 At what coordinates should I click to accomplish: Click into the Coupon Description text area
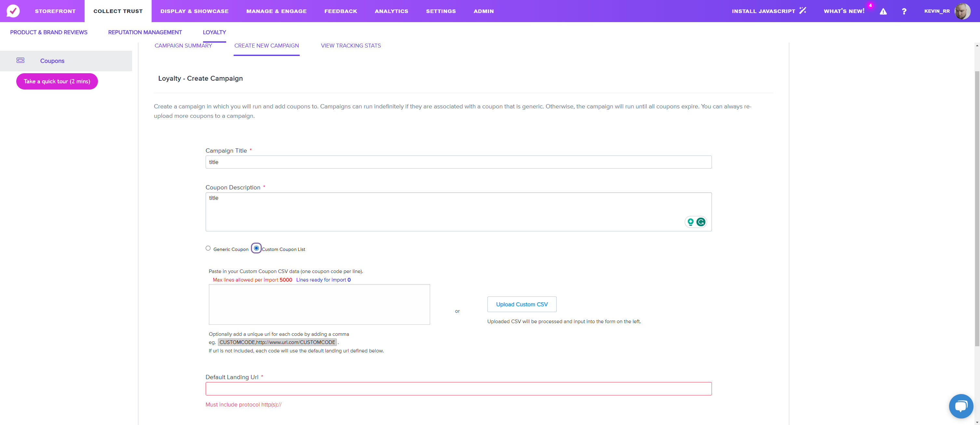[x=458, y=212]
